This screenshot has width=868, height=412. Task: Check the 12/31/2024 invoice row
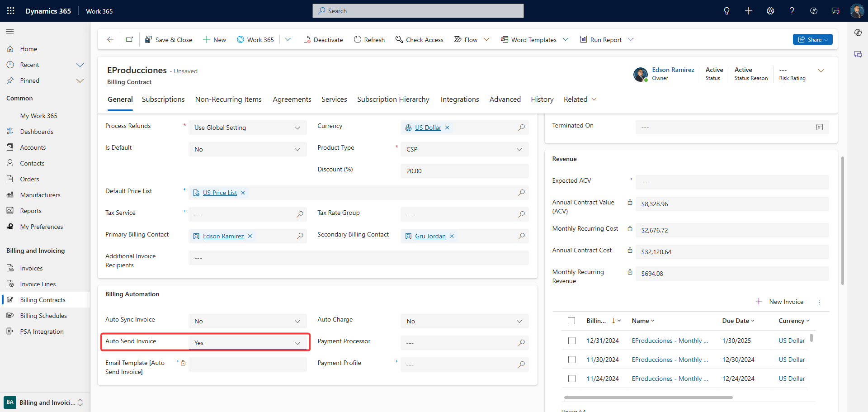click(x=572, y=341)
